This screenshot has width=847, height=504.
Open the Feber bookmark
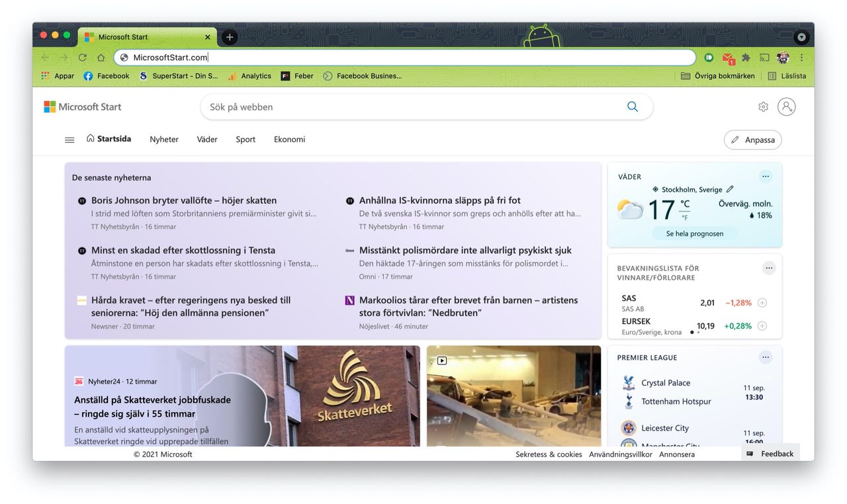tap(297, 76)
